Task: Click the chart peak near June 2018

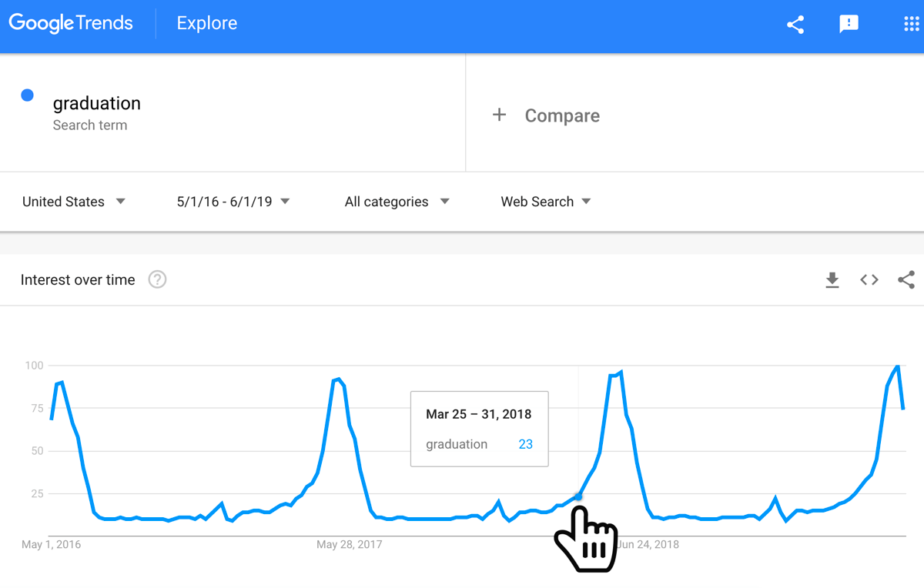Action: (621, 373)
